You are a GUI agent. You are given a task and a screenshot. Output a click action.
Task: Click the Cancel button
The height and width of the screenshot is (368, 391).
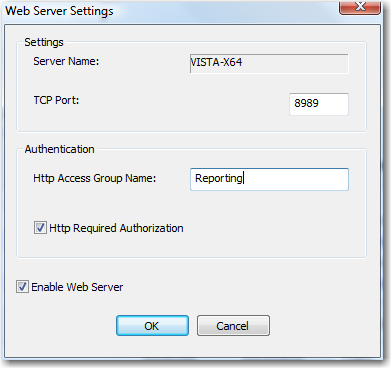pyautogui.click(x=233, y=326)
